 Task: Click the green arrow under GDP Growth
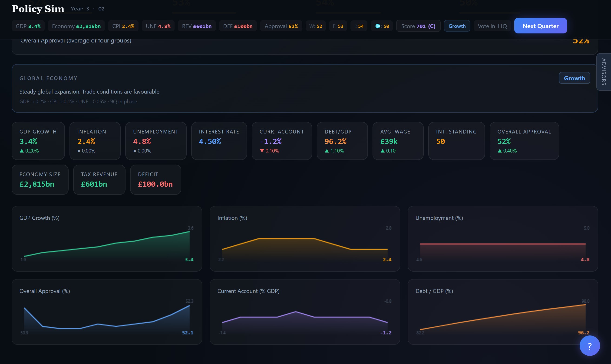(x=22, y=151)
